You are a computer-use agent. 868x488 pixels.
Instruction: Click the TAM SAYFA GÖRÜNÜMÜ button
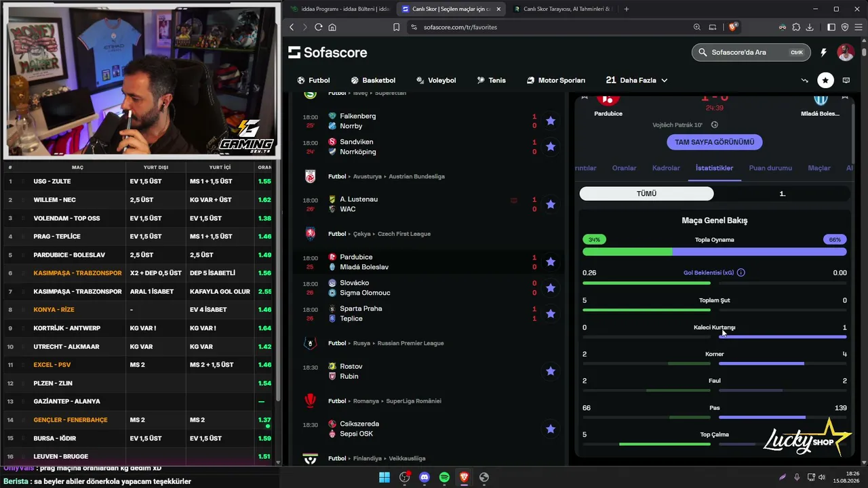[714, 142]
